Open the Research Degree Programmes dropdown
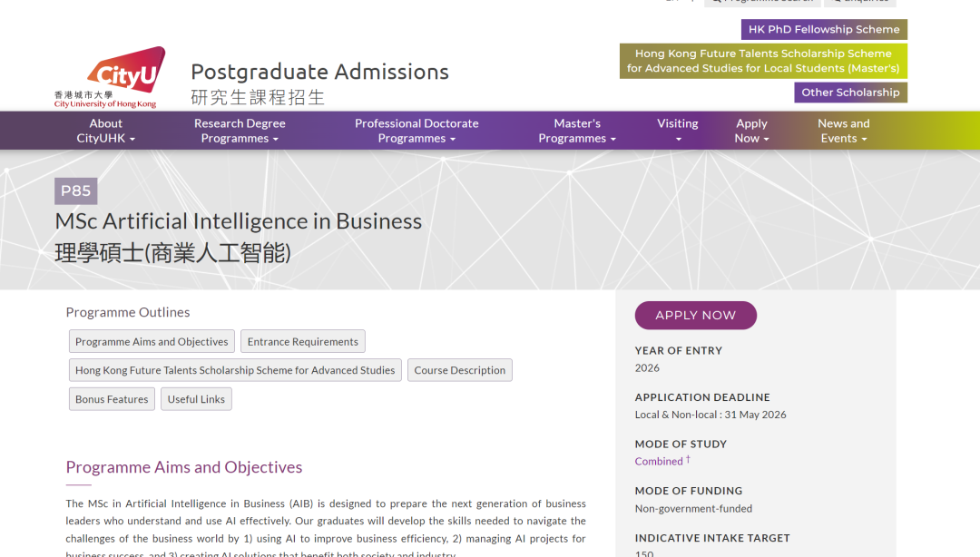 [x=240, y=130]
